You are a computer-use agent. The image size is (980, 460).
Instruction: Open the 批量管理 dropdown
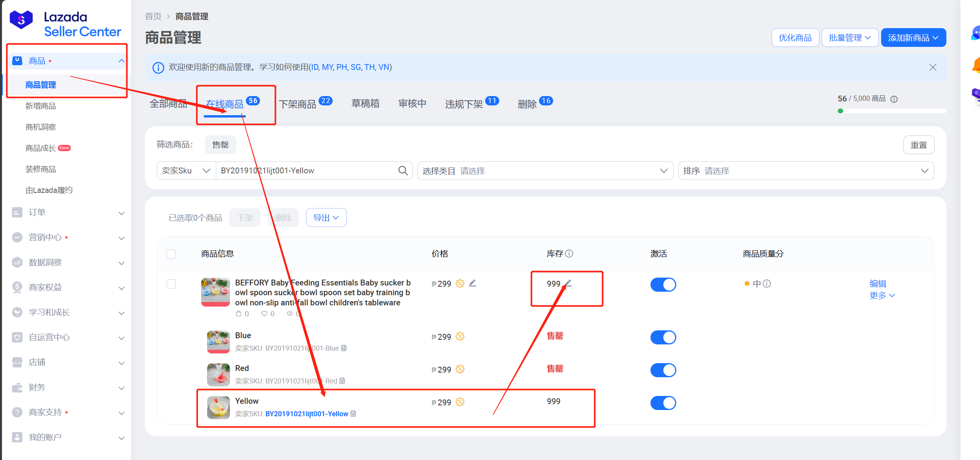pyautogui.click(x=850, y=37)
